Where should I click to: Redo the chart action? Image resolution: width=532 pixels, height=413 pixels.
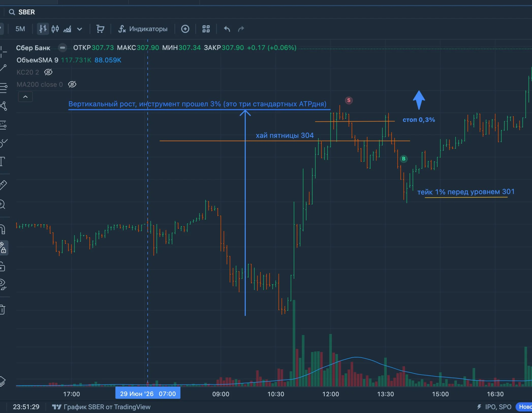point(241,29)
